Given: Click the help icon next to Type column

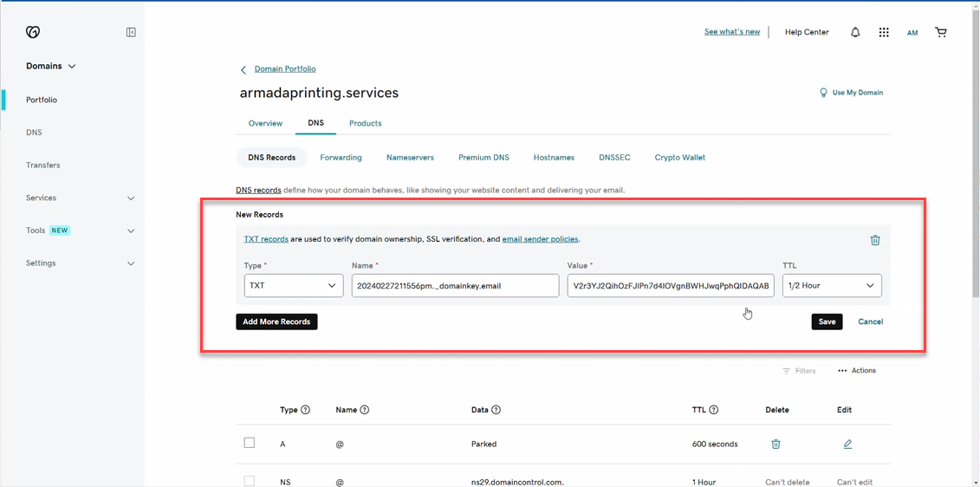Looking at the screenshot, I should tap(306, 410).
